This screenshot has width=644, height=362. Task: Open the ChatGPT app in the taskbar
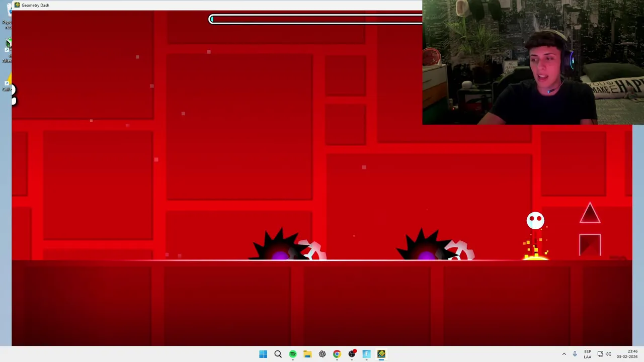click(x=322, y=354)
